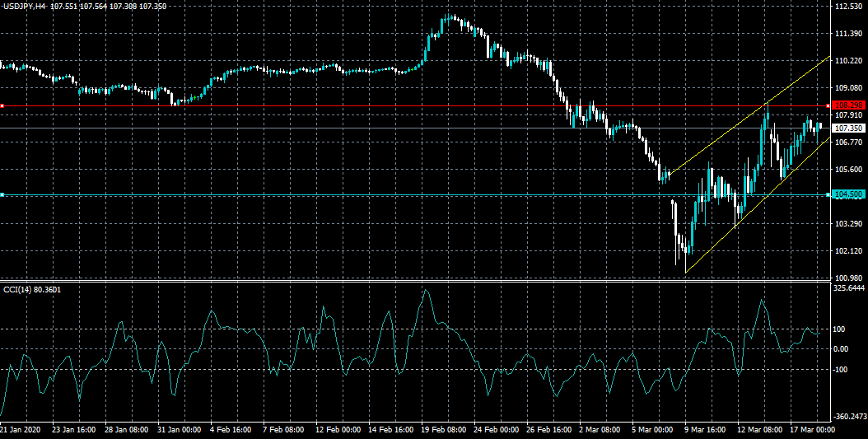Image resolution: width=868 pixels, height=439 pixels.
Task: Click the CCI 100 level label
Action: coord(839,329)
